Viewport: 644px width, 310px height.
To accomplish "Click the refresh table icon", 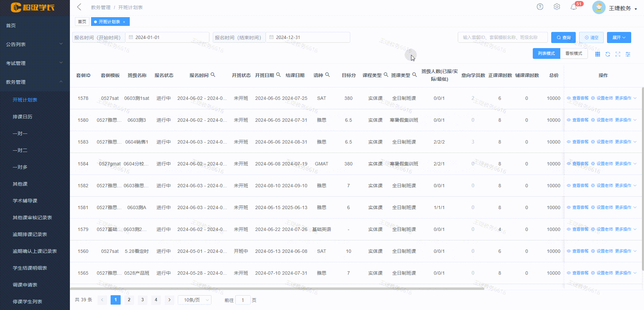I will click(608, 54).
